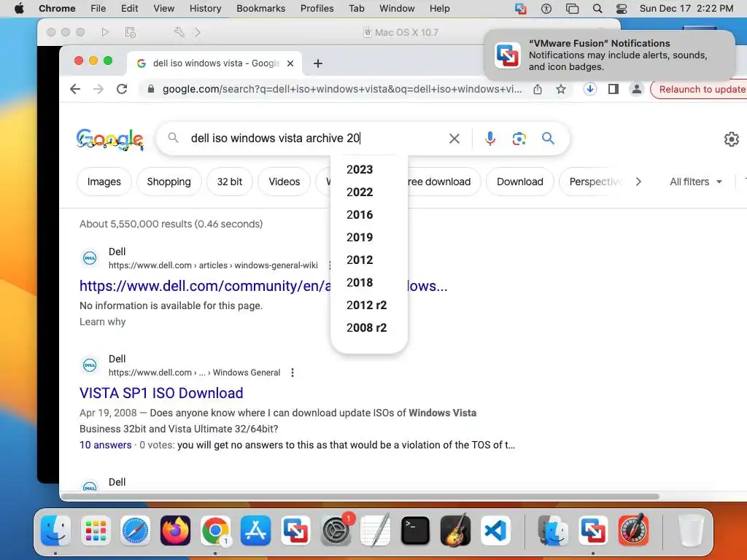Open Launchpad from the Dock
The width and height of the screenshot is (747, 560).
tap(96, 531)
